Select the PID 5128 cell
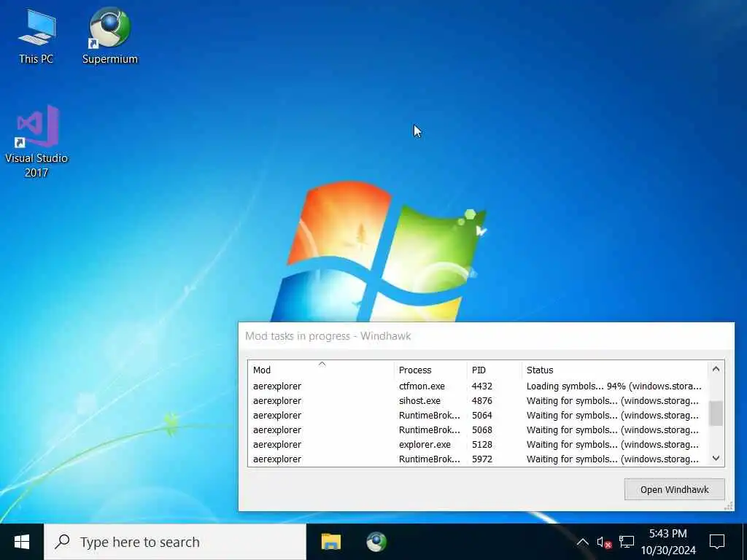 482,445
